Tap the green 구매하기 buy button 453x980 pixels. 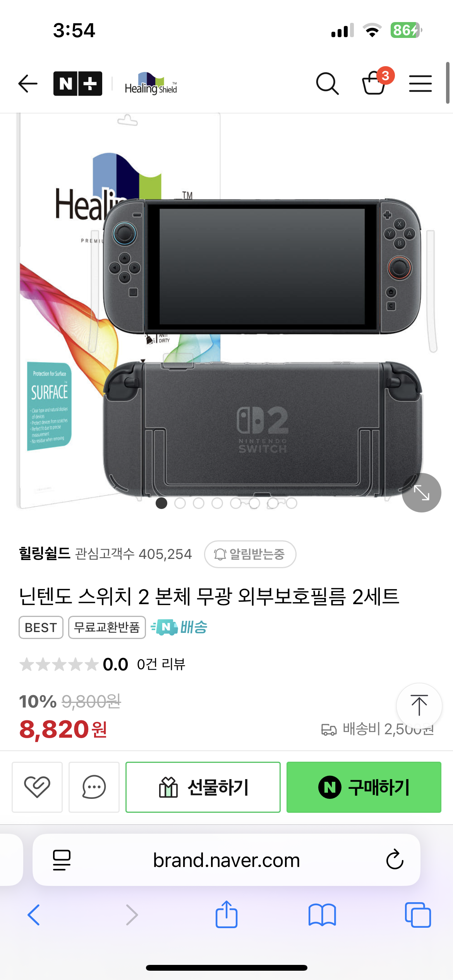coord(364,787)
